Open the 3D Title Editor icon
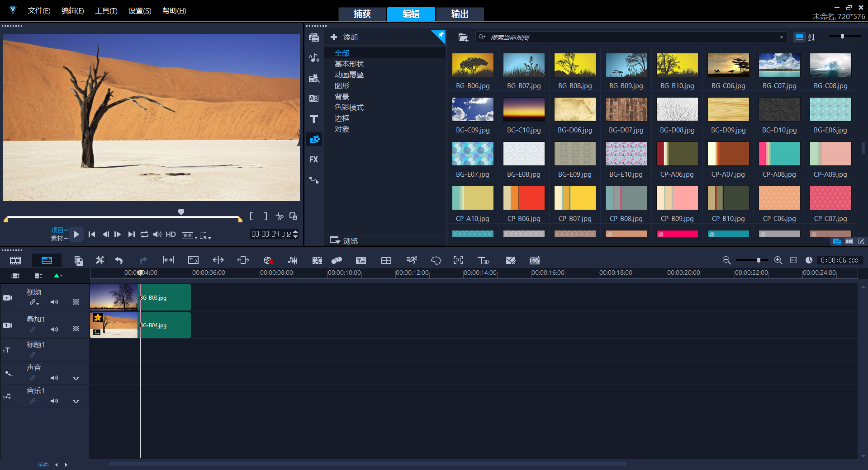This screenshot has width=868, height=470. (483, 260)
